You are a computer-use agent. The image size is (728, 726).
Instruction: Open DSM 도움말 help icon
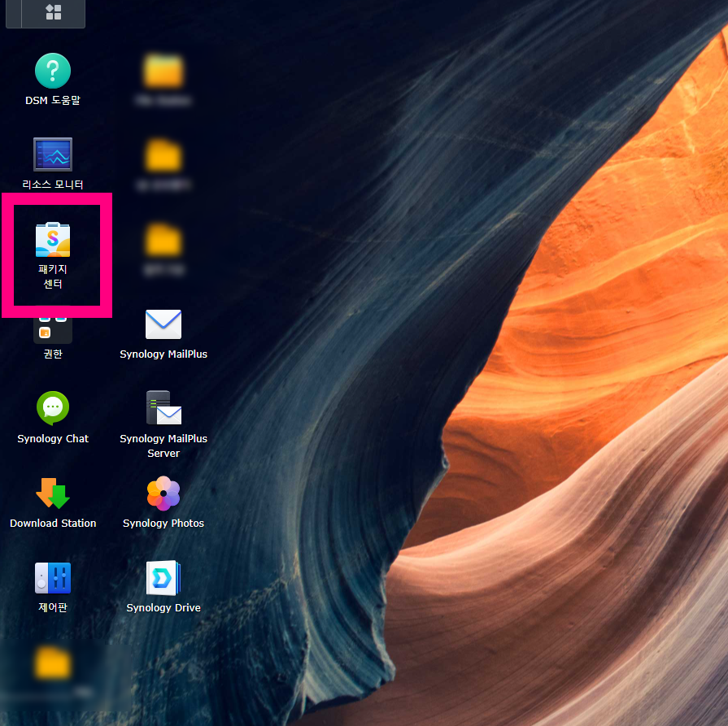53,71
